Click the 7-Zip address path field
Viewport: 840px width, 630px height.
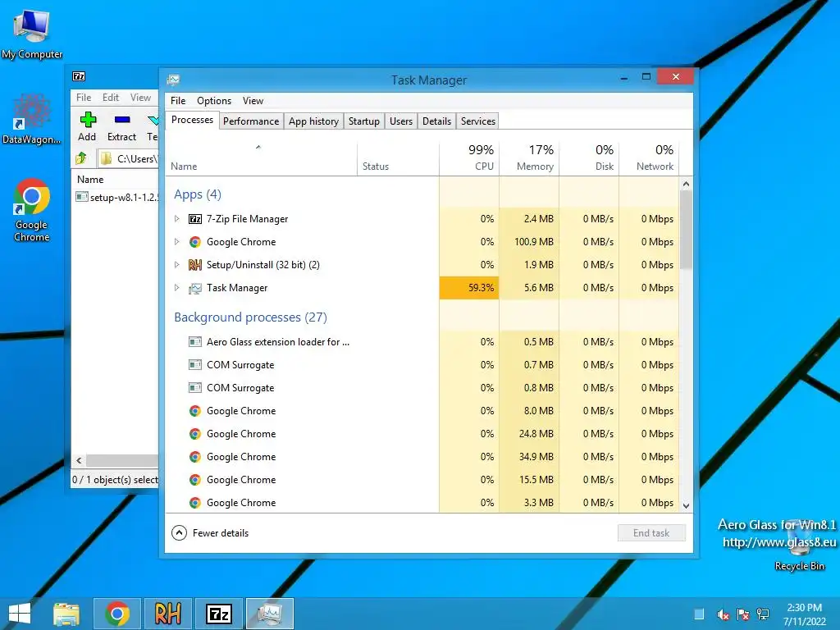129,158
